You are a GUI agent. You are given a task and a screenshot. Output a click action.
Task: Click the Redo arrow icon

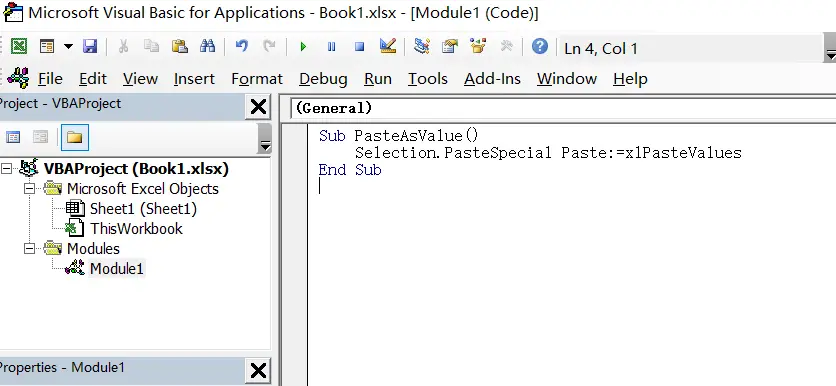click(x=269, y=47)
